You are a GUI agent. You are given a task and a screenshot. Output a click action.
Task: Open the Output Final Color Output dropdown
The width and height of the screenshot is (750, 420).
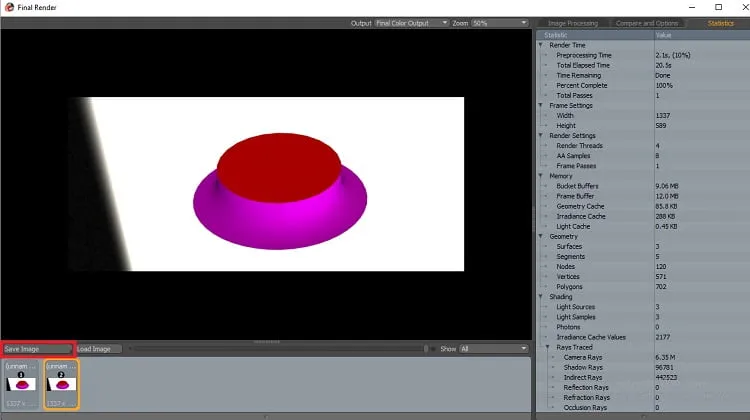(411, 23)
